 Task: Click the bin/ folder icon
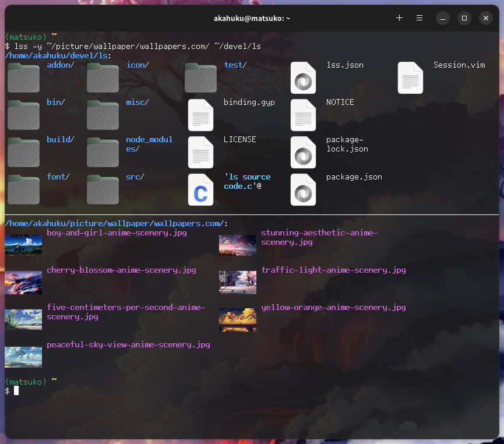pyautogui.click(x=23, y=115)
